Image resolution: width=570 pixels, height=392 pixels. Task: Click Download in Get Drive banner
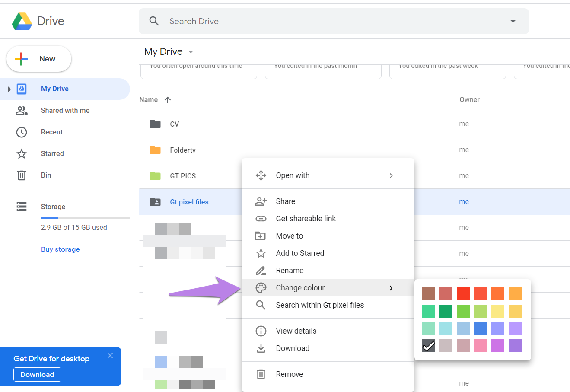(37, 374)
